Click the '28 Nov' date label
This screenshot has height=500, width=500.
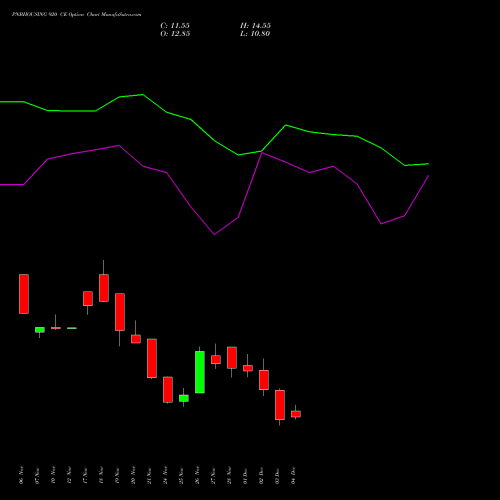pos(230,475)
